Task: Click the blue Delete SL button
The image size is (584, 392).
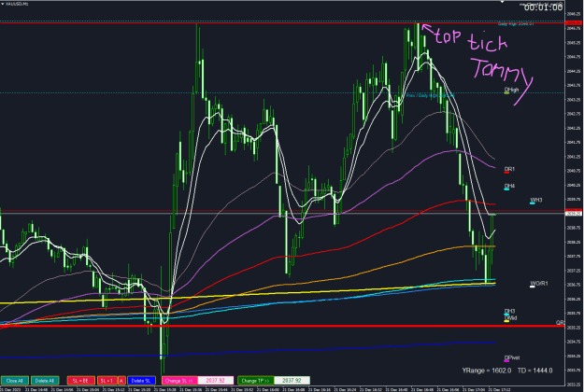Action: coord(141,381)
